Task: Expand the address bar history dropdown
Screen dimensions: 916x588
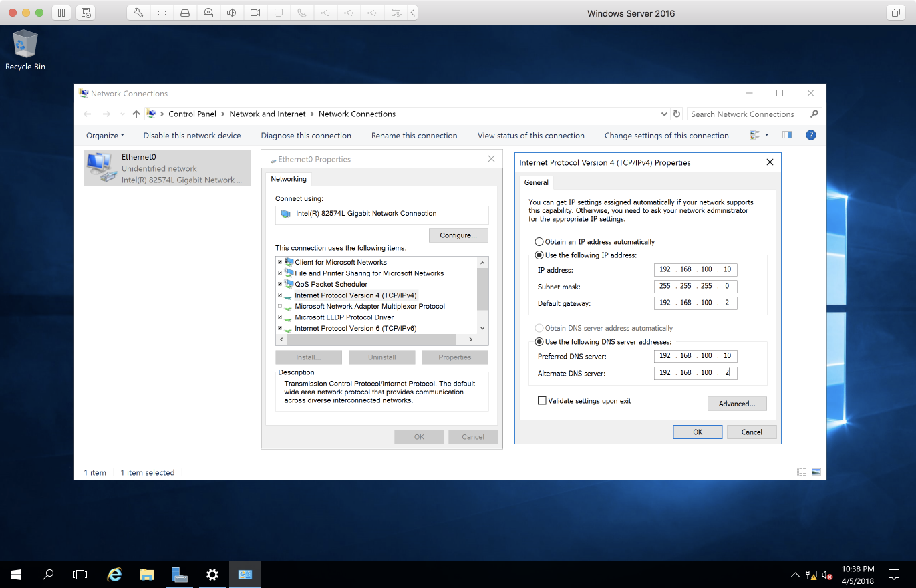Action: (663, 114)
